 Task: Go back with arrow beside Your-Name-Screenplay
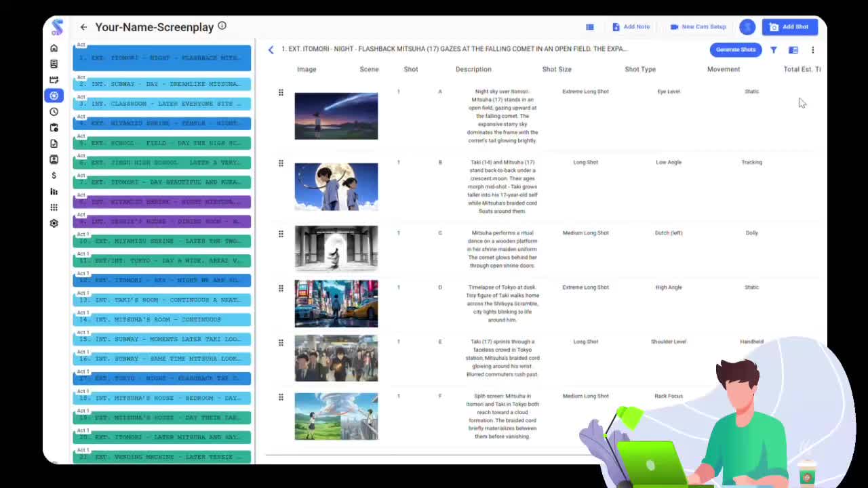pyautogui.click(x=83, y=27)
